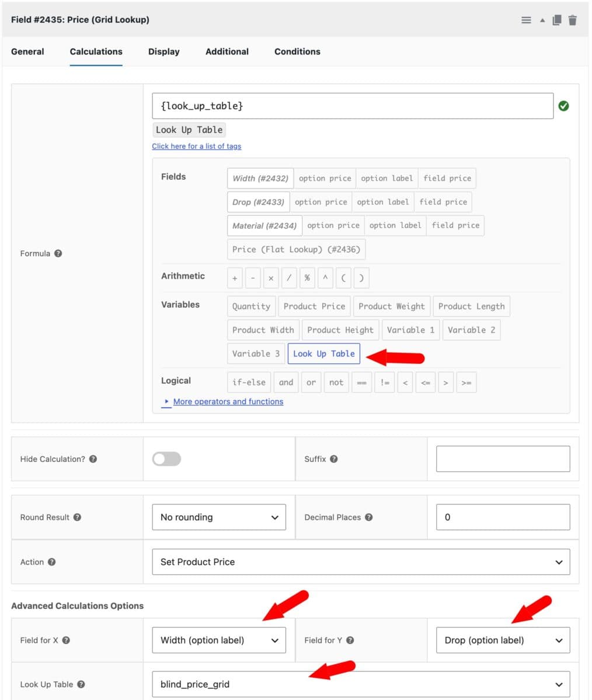
Task: Insert the Product Price variable
Action: (x=314, y=306)
